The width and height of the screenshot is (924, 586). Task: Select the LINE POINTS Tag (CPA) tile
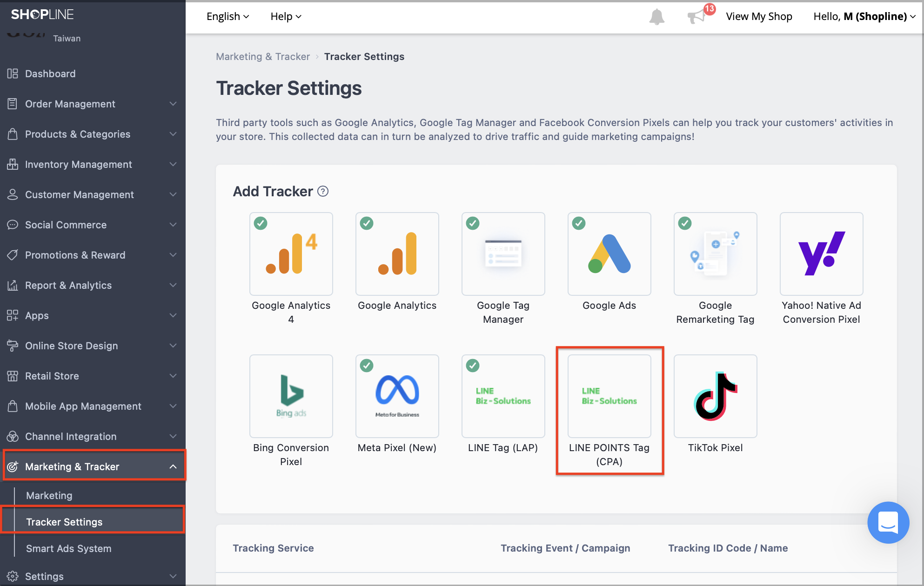(609, 396)
